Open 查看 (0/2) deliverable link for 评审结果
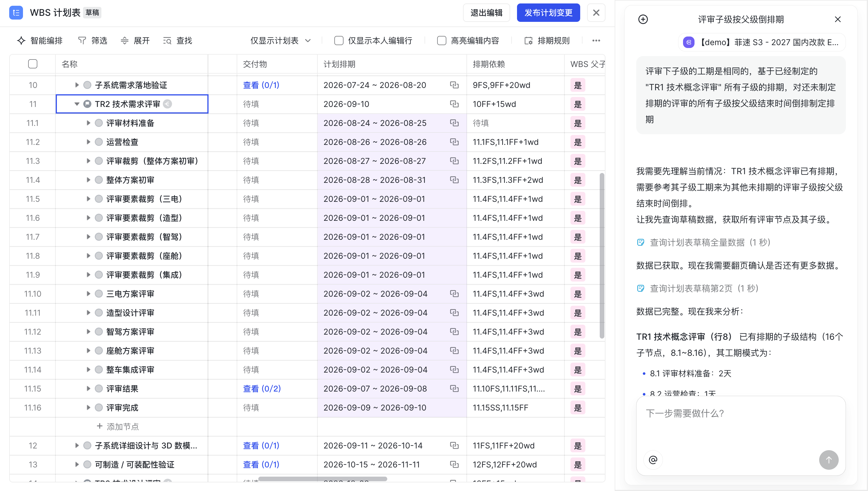The image size is (868, 491). coord(262,388)
